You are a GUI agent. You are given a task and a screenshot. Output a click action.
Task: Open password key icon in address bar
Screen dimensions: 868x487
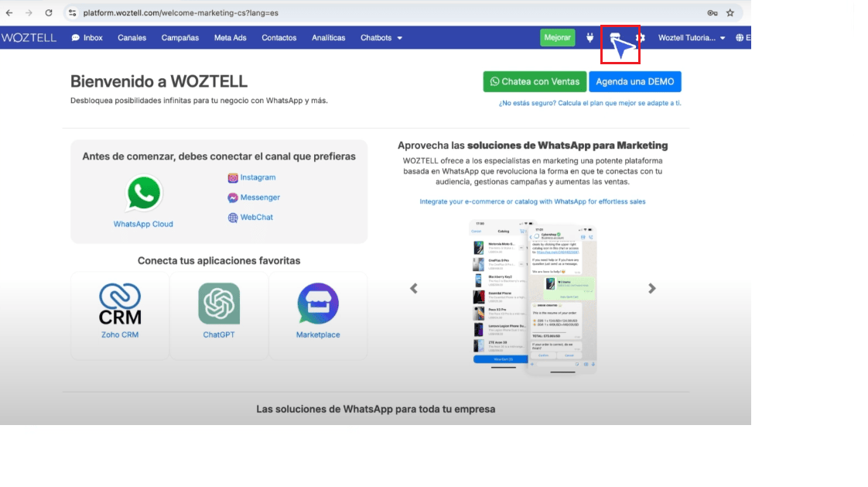tap(713, 12)
